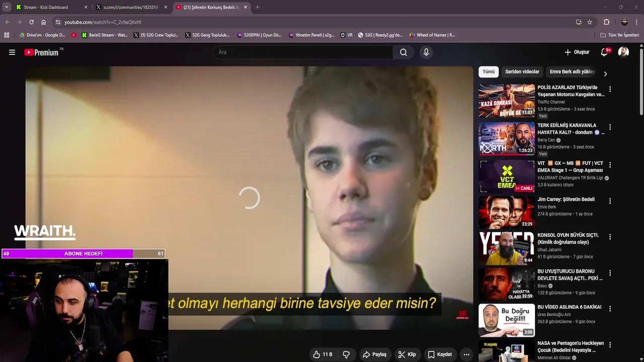Start voice search with microphone icon
Image resolution: width=644 pixels, height=362 pixels.
pos(426,52)
